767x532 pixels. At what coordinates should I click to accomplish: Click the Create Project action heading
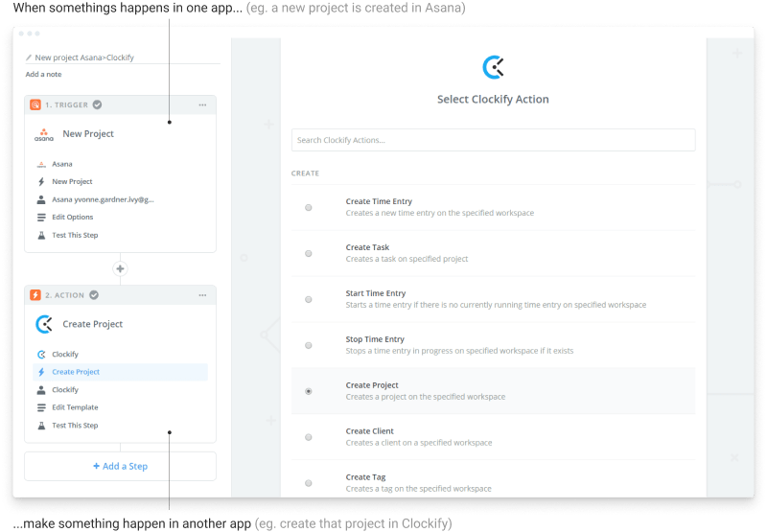(92, 324)
